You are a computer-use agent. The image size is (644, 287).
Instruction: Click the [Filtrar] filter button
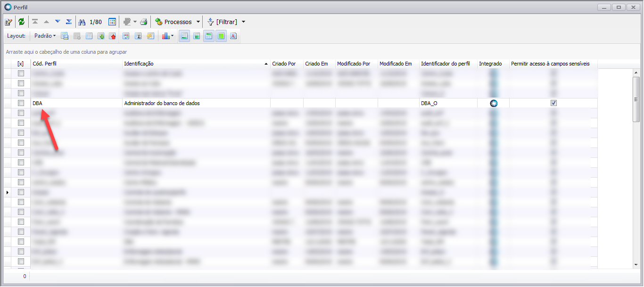point(222,22)
